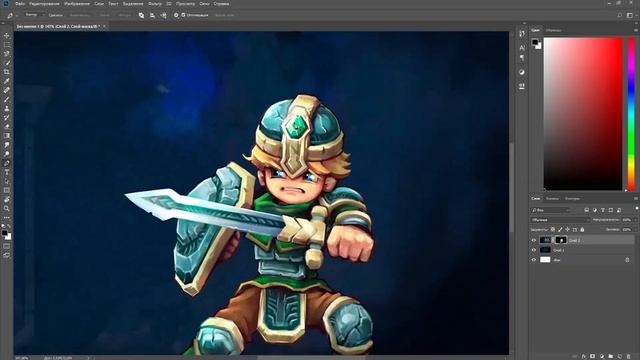Select the Clone Stamp tool

coord(7,108)
